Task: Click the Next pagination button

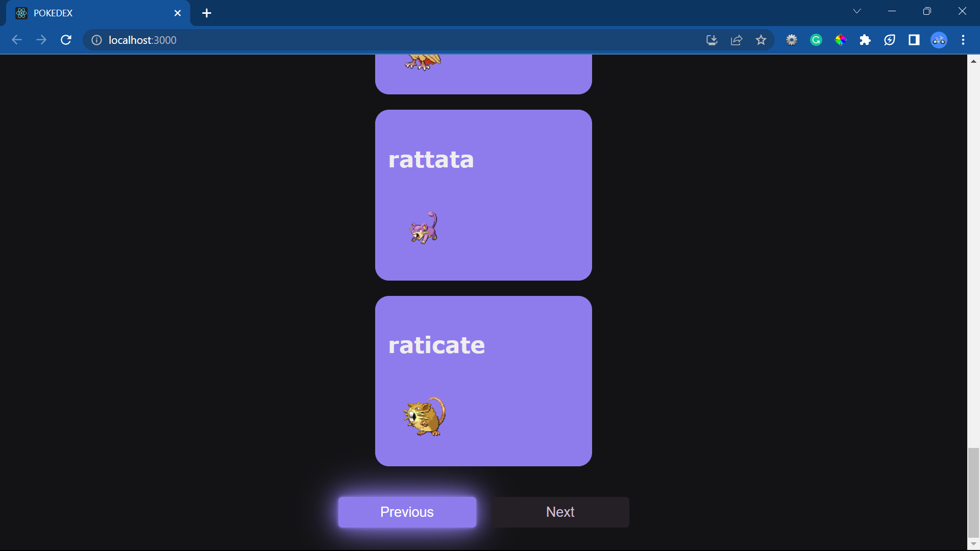Action: pyautogui.click(x=560, y=512)
